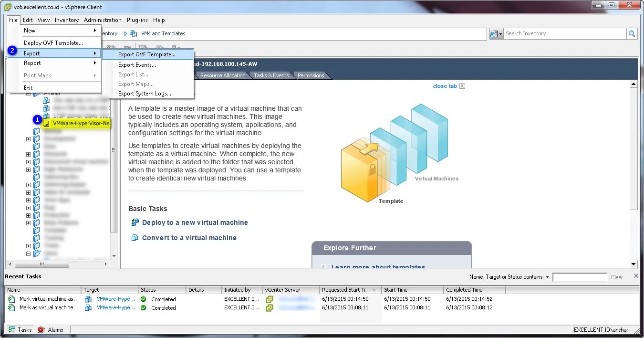Click 'Convert to a virtual machine' link

pyautogui.click(x=189, y=238)
